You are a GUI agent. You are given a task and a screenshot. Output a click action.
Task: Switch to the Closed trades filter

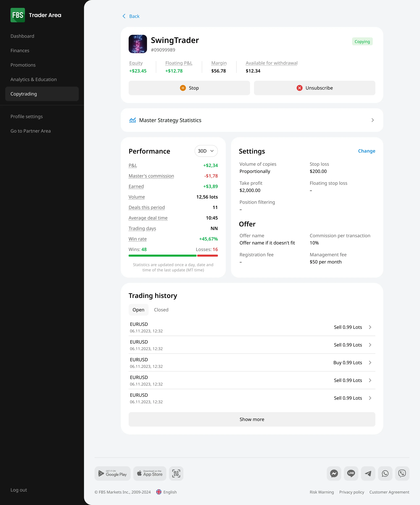pyautogui.click(x=161, y=310)
